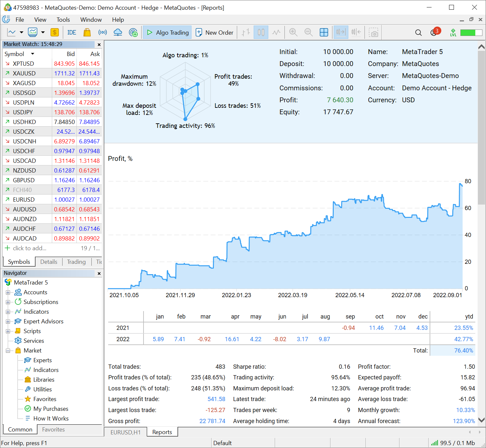Click the tile windows grid icon
This screenshot has height=448, width=486.
pyautogui.click(x=324, y=32)
